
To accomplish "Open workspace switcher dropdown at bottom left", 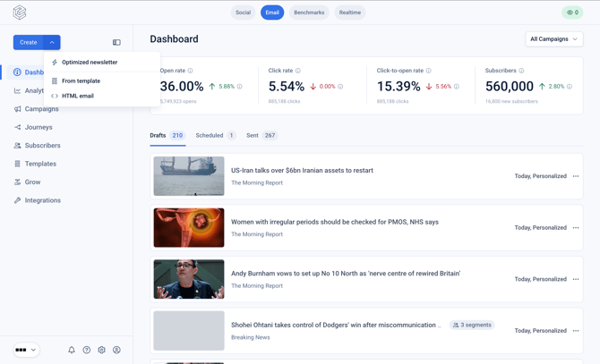I will pyautogui.click(x=26, y=350).
